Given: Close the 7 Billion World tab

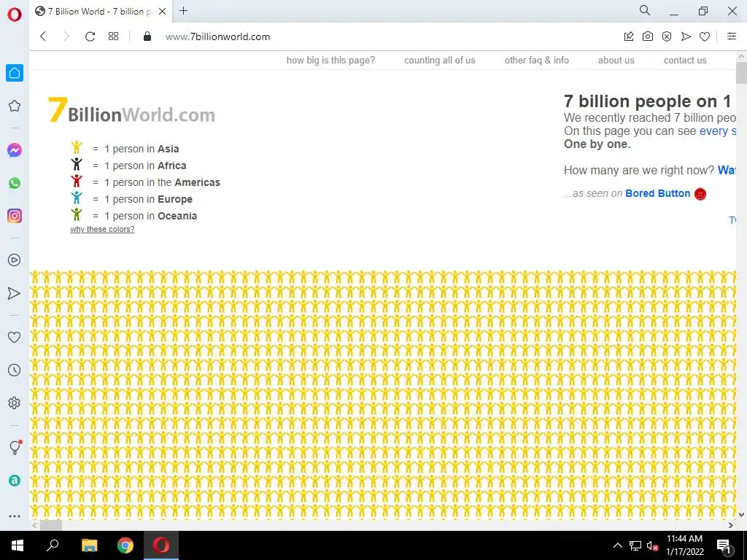Looking at the screenshot, I should click(162, 12).
